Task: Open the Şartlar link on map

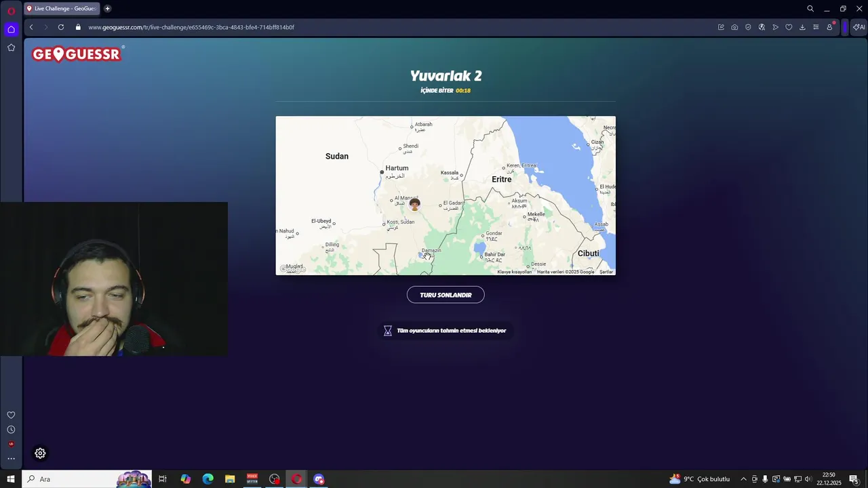Action: (x=606, y=272)
